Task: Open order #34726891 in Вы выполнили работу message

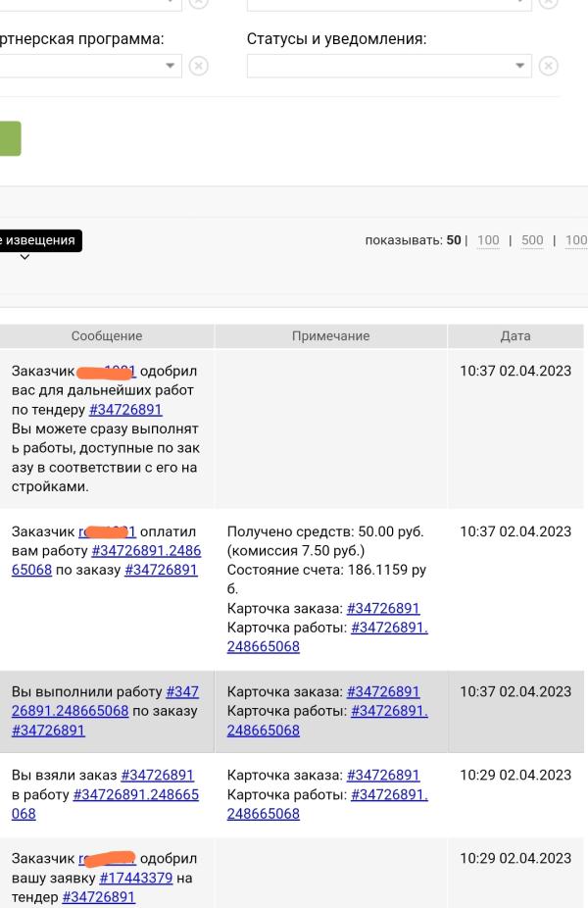Action: [49, 731]
